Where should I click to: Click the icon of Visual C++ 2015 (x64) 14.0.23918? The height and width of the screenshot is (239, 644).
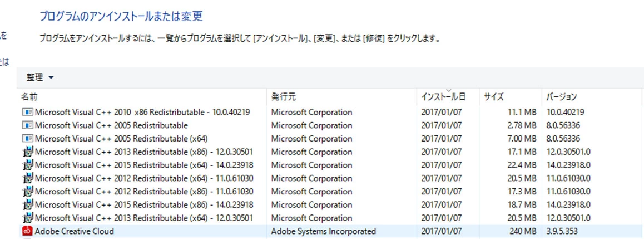[27, 165]
